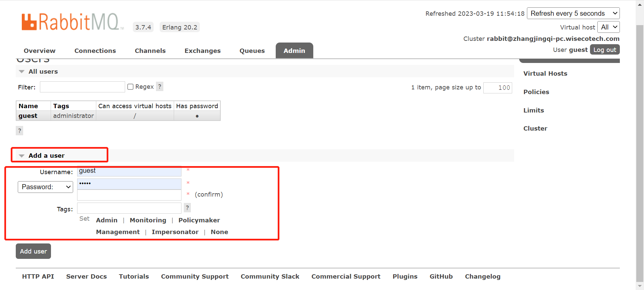Open the Server Docs footer link
644x290 pixels.
coord(87,277)
